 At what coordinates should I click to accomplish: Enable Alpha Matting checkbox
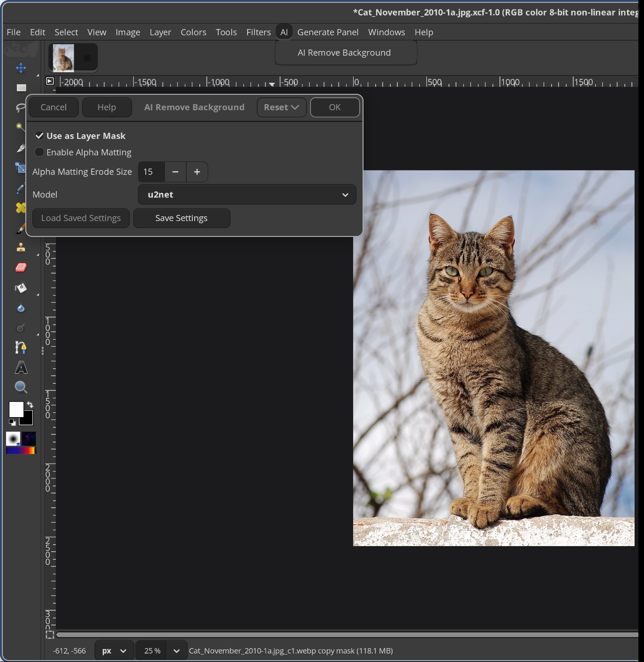(39, 152)
